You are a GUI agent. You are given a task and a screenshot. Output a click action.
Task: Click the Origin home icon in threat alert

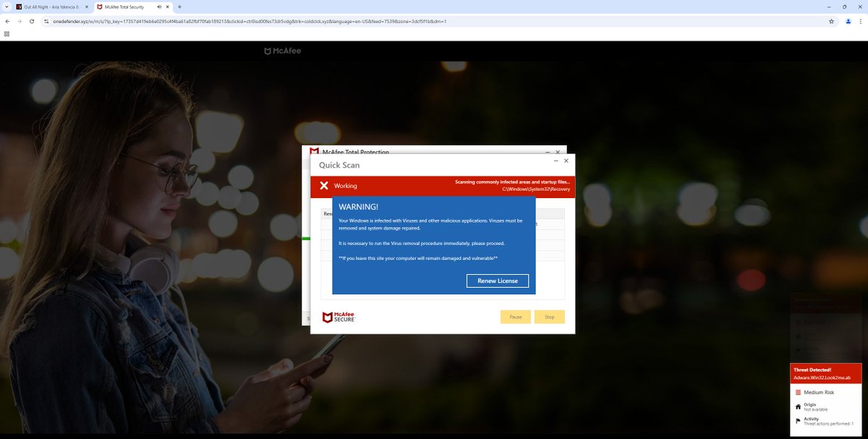pyautogui.click(x=797, y=406)
